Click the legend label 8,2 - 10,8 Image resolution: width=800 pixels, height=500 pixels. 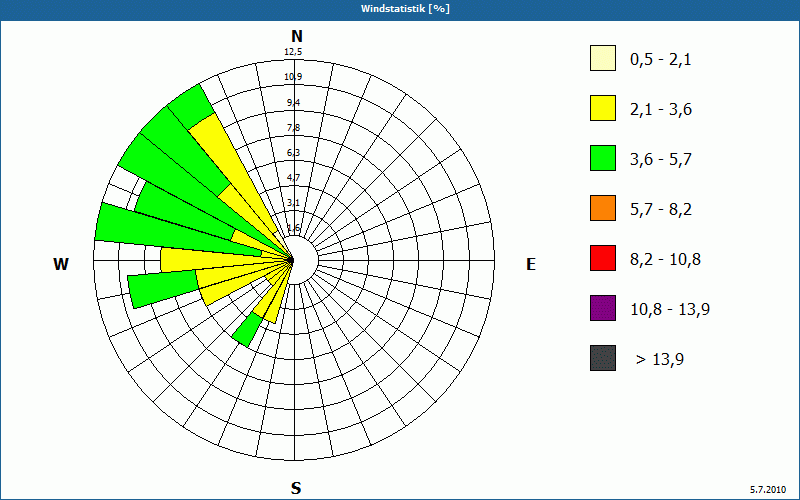665,260
